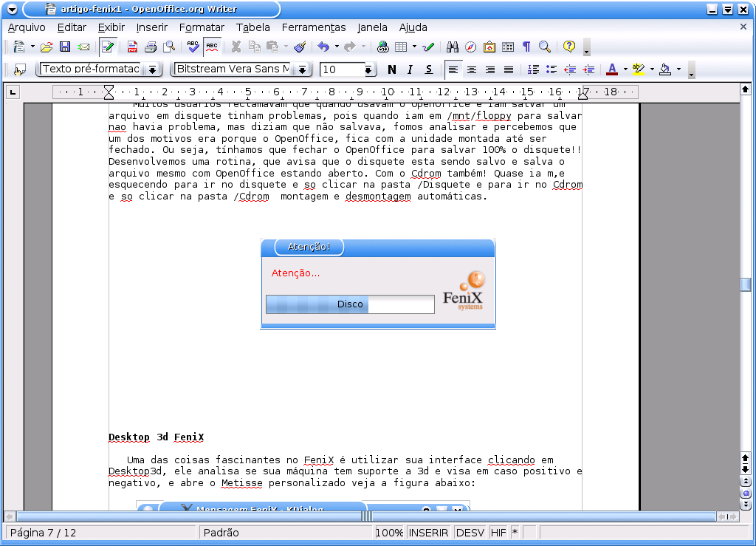Redo the last undone action
Screen dimensions: 756x546
(349, 47)
